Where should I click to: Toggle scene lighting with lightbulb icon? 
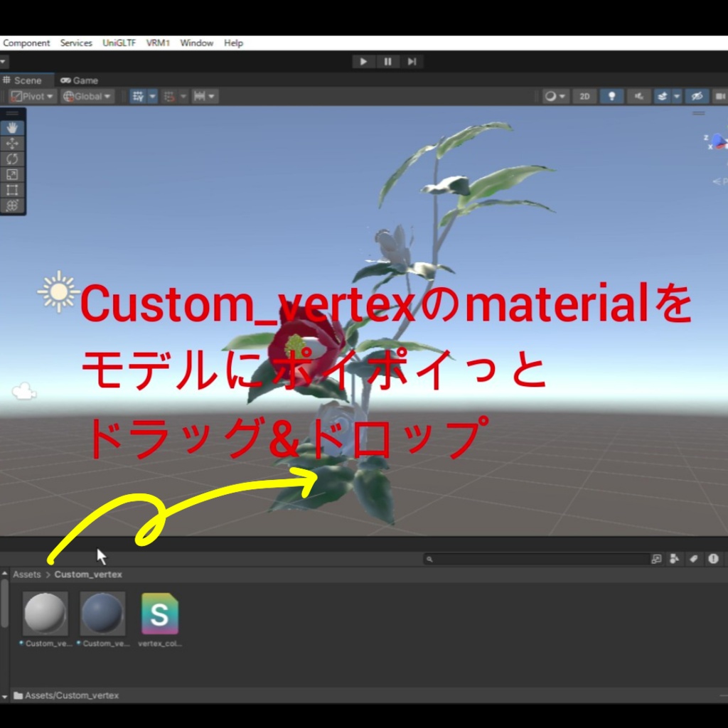click(611, 96)
